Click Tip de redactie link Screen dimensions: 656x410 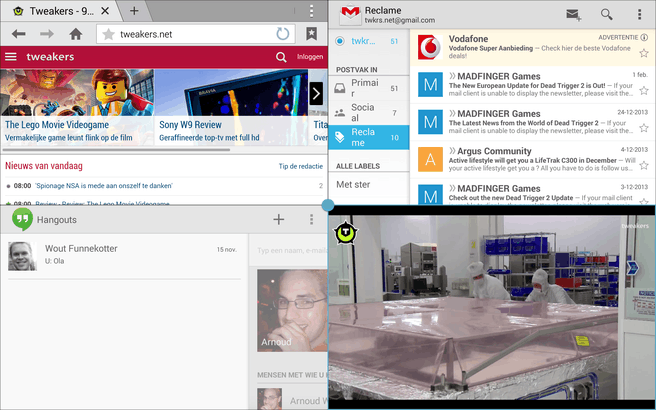pos(301,166)
